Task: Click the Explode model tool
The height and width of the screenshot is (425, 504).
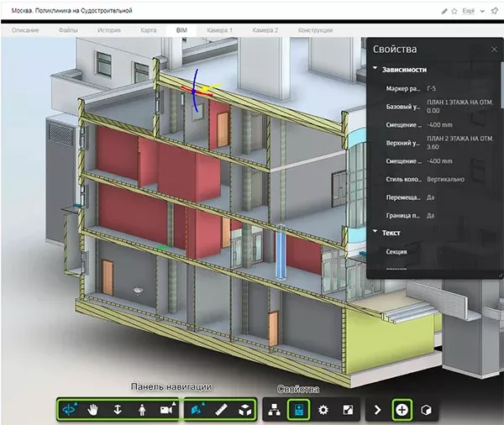Action: 244,410
